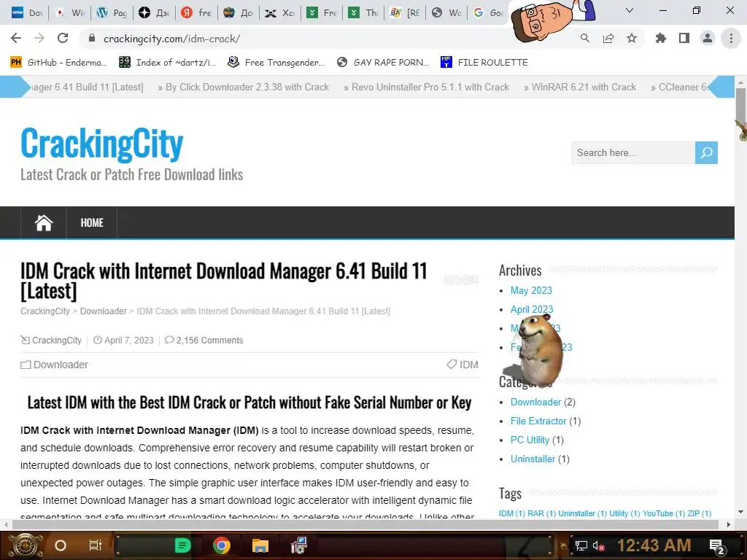Open the Extensions puzzle icon
The width and height of the screenshot is (747, 560).
[661, 38]
